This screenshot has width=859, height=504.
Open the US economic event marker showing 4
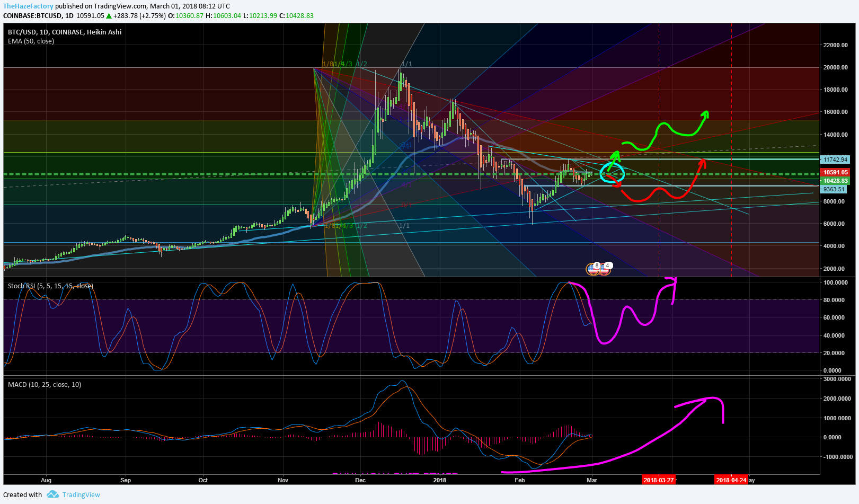click(x=605, y=269)
